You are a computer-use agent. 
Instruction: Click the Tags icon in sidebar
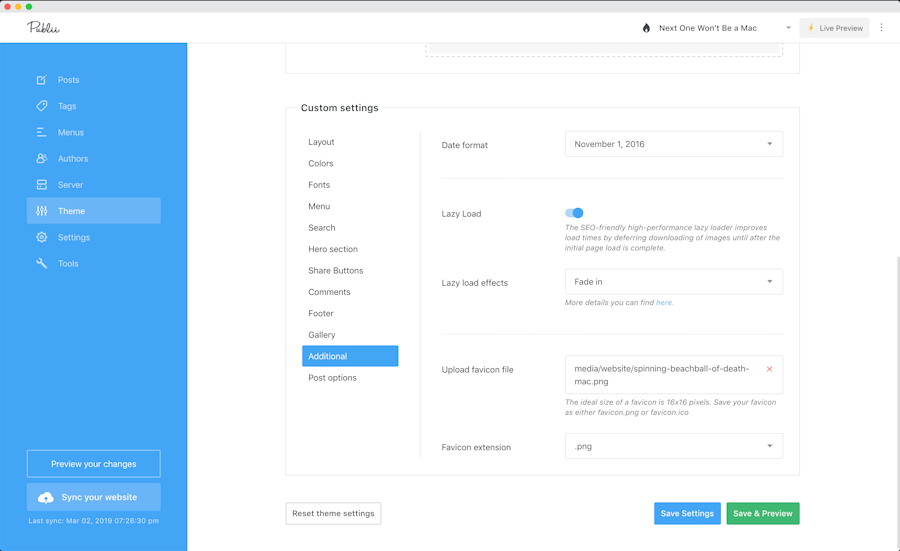pos(42,106)
